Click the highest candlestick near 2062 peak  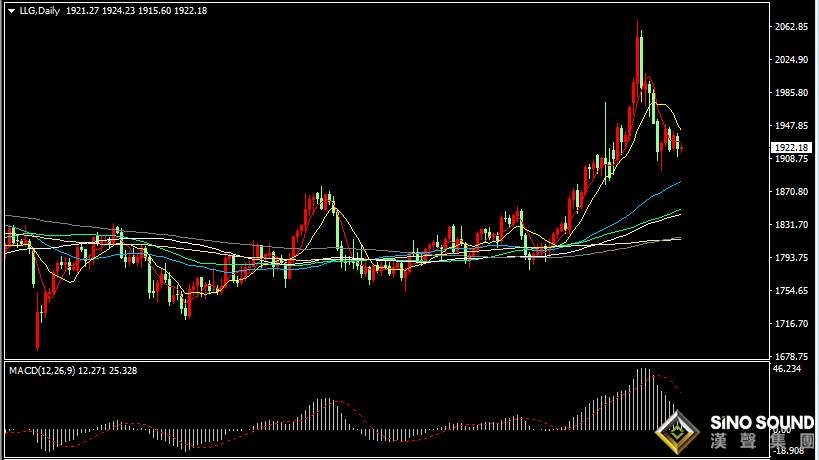637,57
